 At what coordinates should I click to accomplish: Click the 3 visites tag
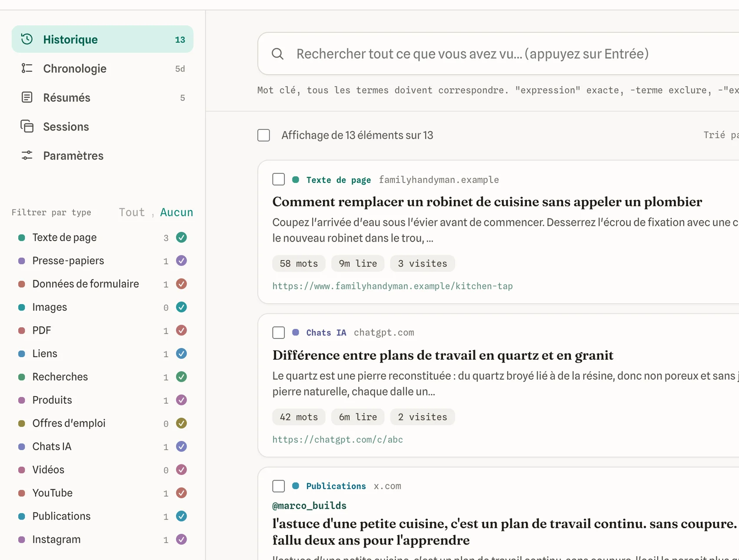(423, 263)
